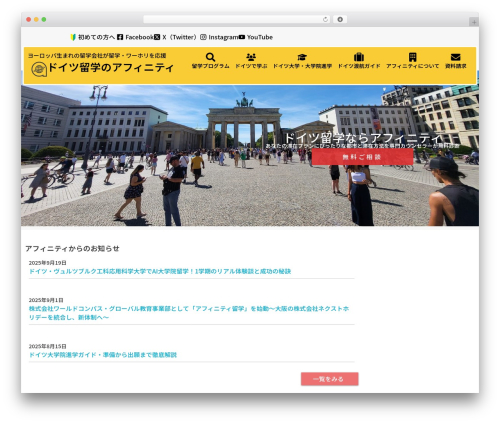Click the beginner leaf icon beside 初めての方へ

coord(73,37)
